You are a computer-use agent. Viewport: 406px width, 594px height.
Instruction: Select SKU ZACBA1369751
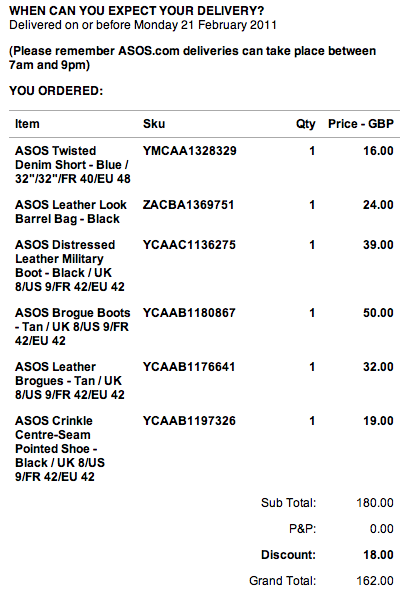click(189, 205)
